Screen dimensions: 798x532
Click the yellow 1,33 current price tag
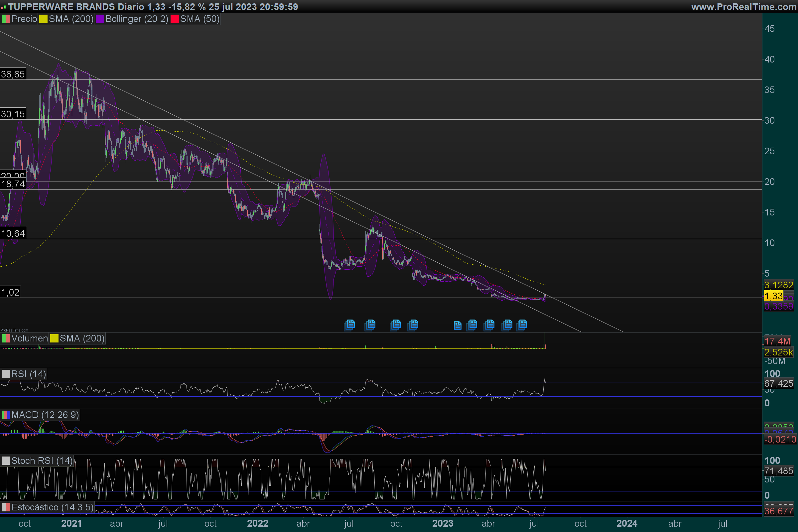pyautogui.click(x=773, y=296)
